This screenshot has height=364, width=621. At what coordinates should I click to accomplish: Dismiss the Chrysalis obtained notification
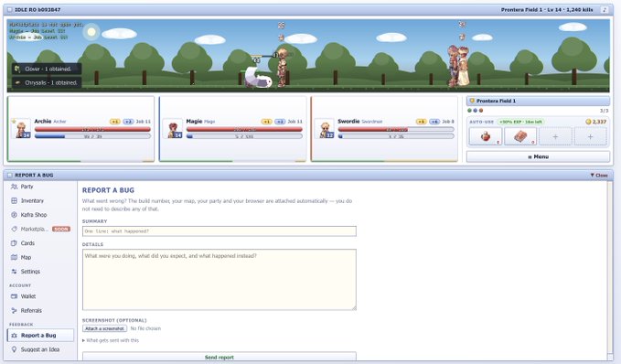coord(47,83)
